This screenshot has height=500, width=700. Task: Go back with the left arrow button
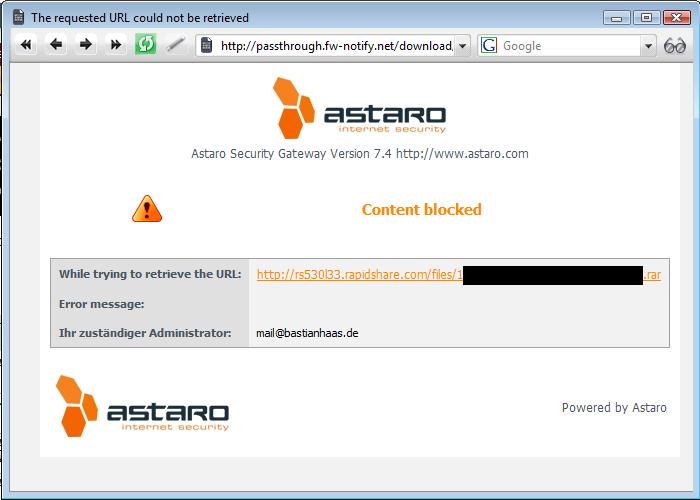[x=56, y=45]
